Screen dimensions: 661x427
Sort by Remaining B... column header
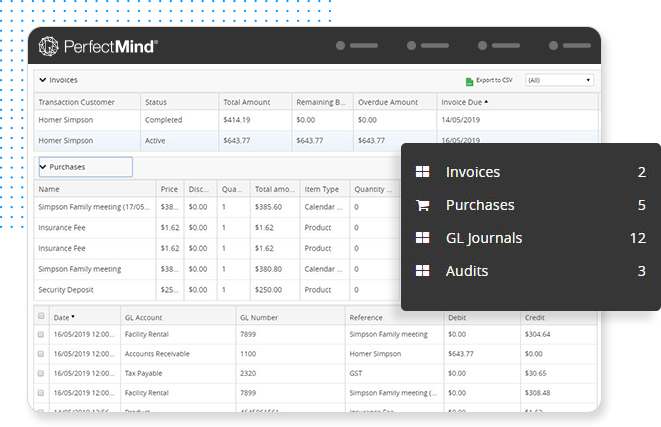click(x=321, y=102)
